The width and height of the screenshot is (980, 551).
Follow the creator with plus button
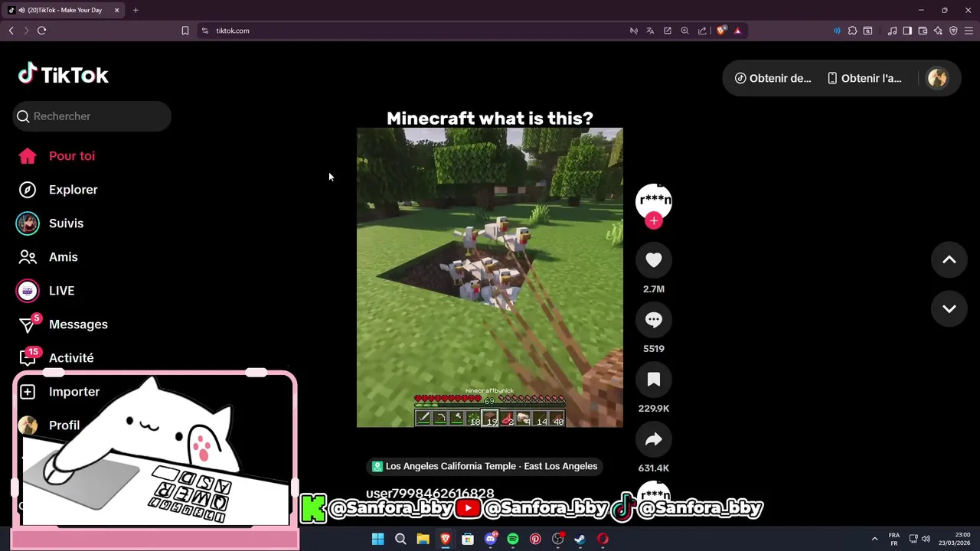click(654, 220)
